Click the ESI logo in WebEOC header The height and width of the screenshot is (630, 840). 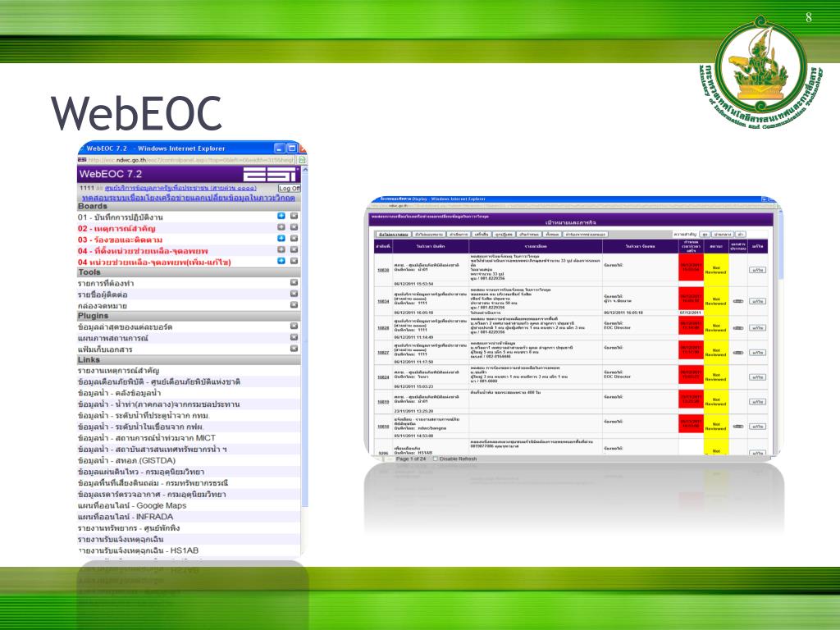tap(269, 174)
